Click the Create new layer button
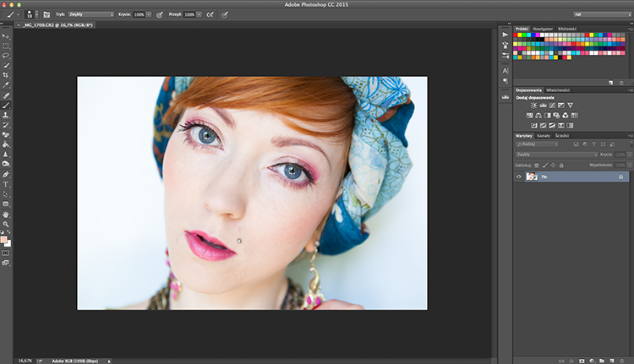The width and height of the screenshot is (634, 364). coord(612,361)
